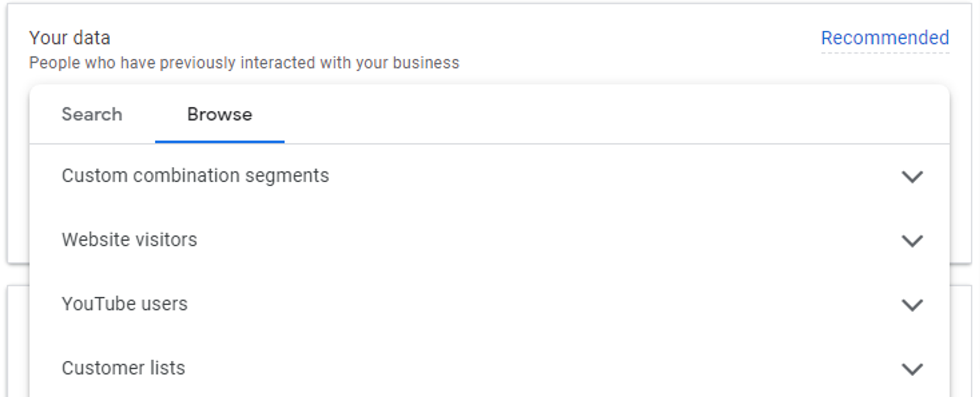The image size is (980, 397).
Task: Switch to the Search tab
Action: click(92, 114)
